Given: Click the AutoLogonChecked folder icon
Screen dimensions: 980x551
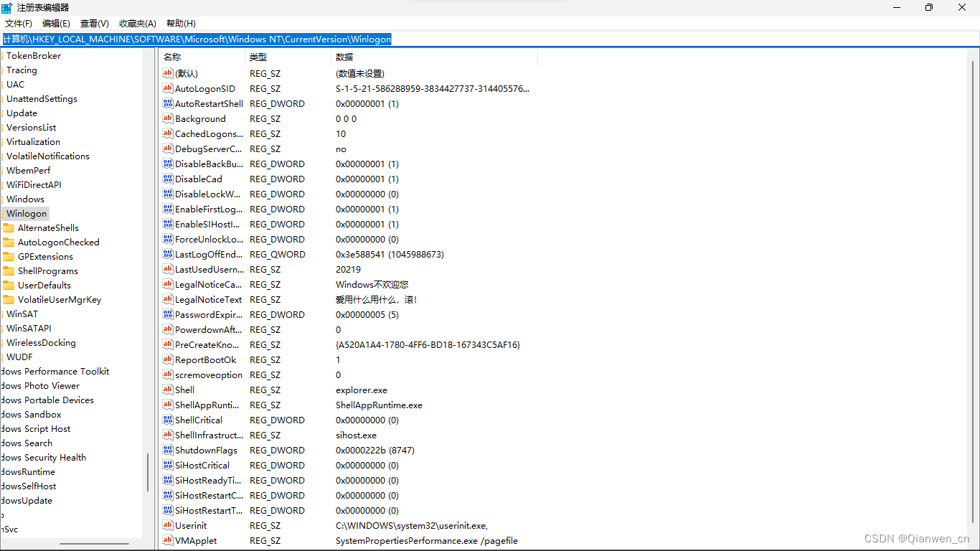Looking at the screenshot, I should (9, 242).
